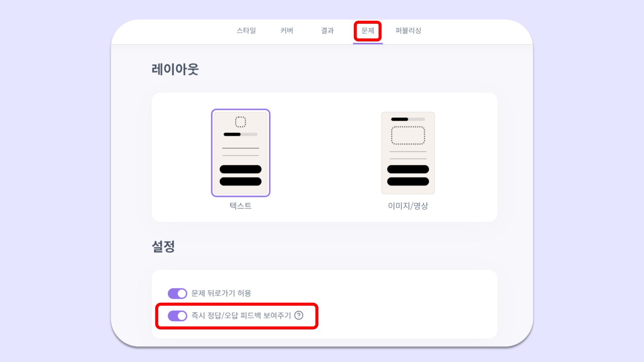Switch to the 커버 tab
The width and height of the screenshot is (644, 362).
click(x=287, y=31)
